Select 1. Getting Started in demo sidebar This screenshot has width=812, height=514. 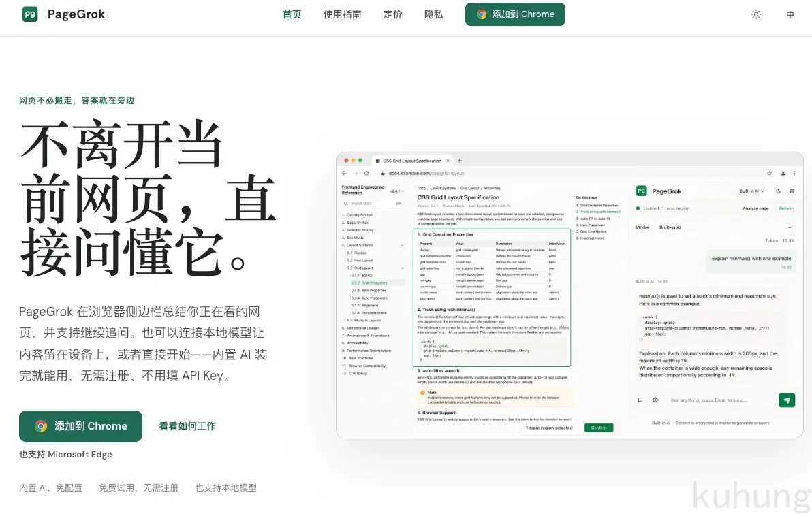tap(357, 215)
